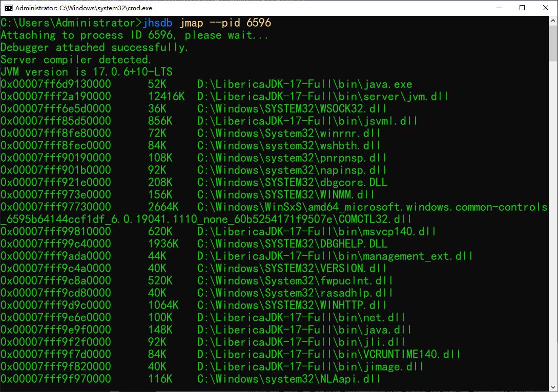
Task: Open the cmd.exe system menu icon
Action: (8, 8)
